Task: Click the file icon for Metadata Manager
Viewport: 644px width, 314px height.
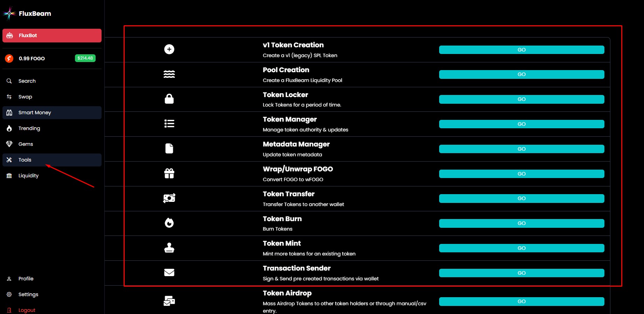Action: 169,149
